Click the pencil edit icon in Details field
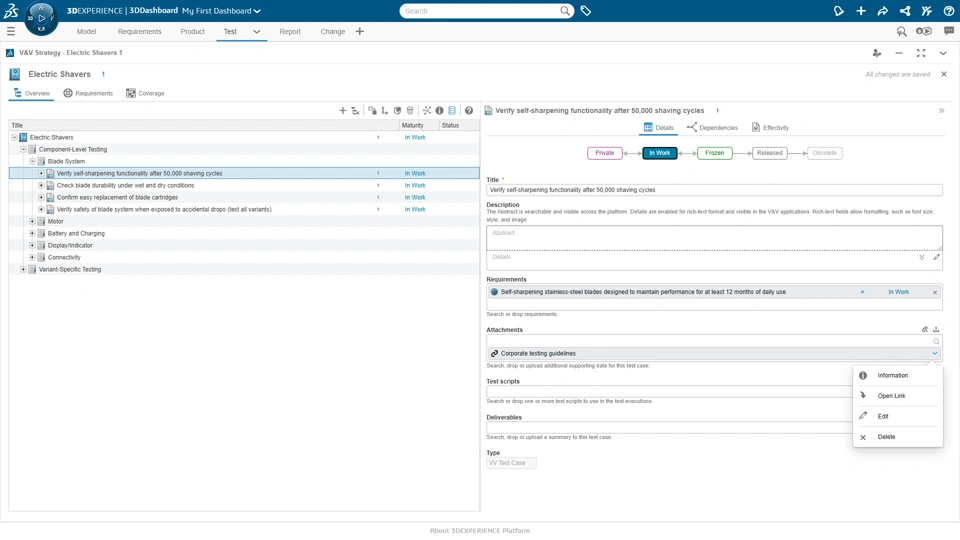The image size is (960, 540). tap(936, 257)
